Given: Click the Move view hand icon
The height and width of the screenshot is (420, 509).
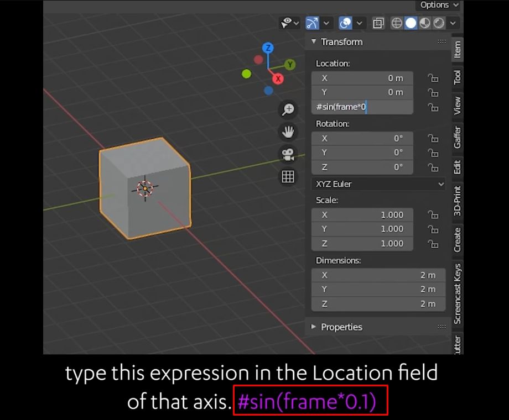Looking at the screenshot, I should tap(288, 132).
